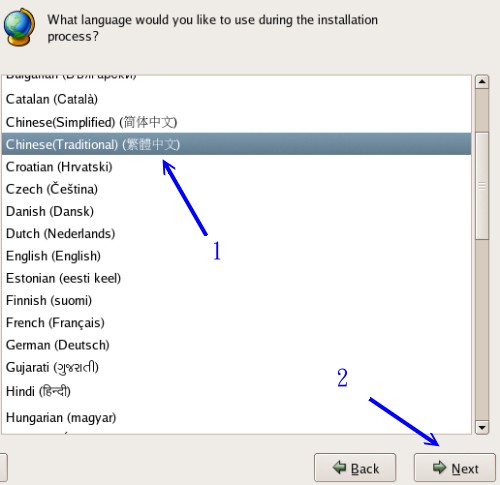This screenshot has width=500, height=485.
Task: Click the scrollbar up arrow
Action: (482, 82)
